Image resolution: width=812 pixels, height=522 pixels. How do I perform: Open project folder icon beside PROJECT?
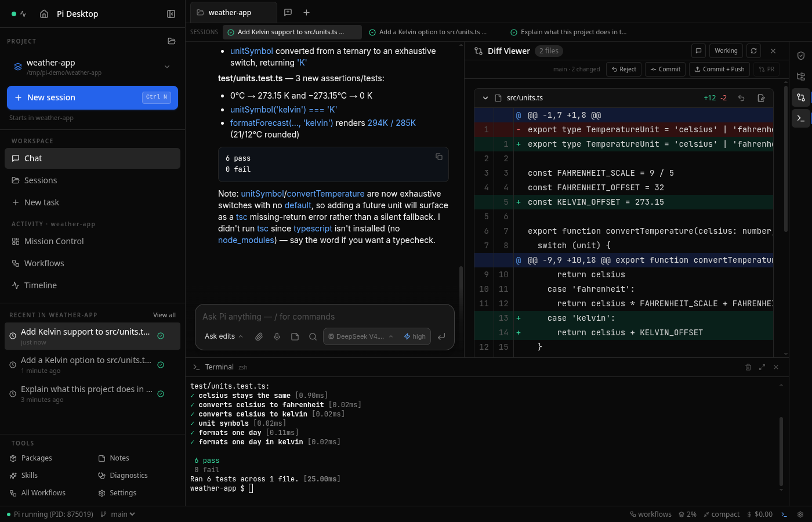point(171,41)
